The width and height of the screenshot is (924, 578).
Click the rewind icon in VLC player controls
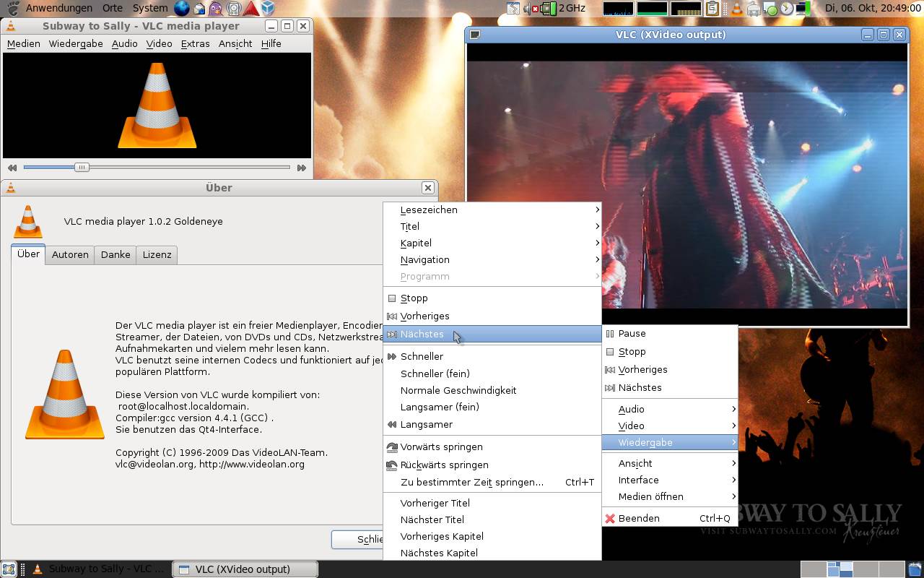point(12,167)
